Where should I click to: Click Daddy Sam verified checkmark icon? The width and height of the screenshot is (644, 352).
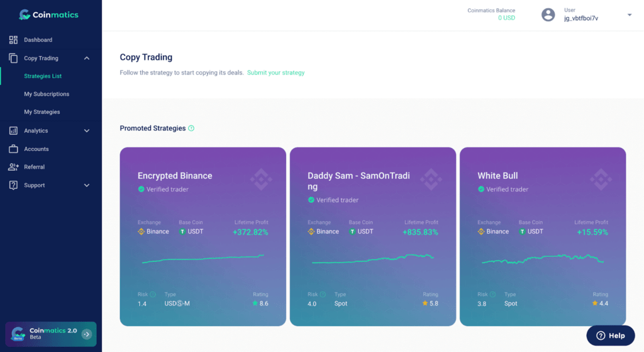[x=311, y=200]
